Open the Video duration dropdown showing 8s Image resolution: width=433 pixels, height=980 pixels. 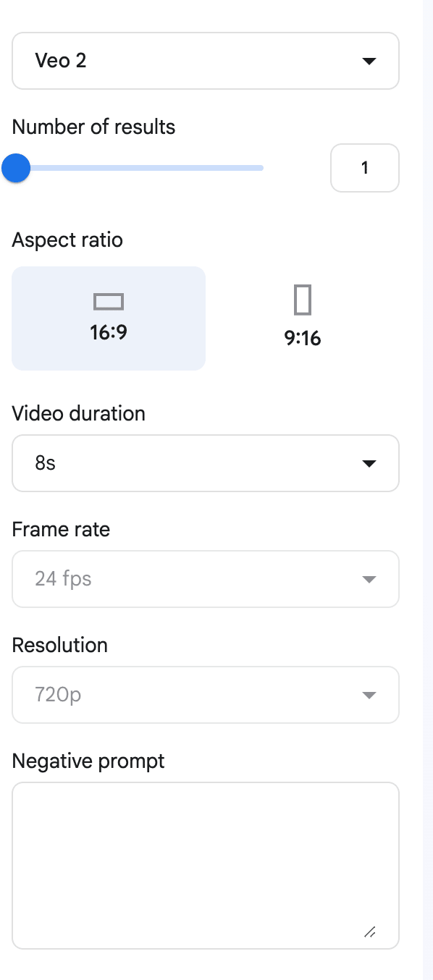tap(206, 463)
